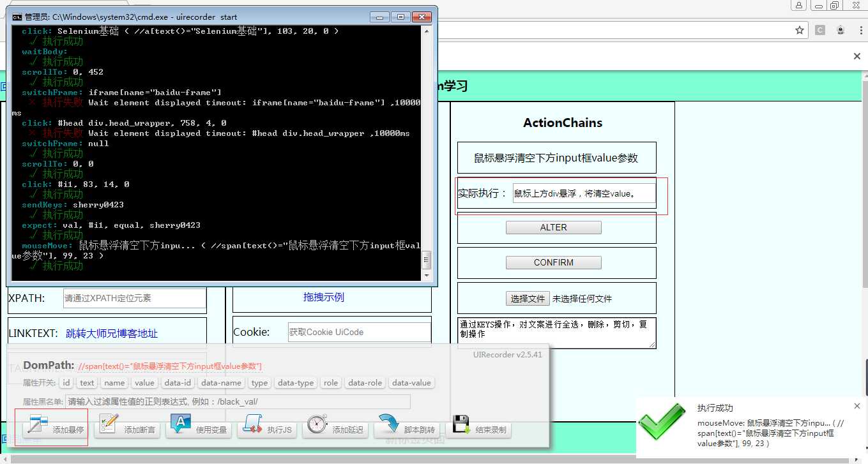The image size is (868, 464).
Task: Click the scrollTo: 0, 452 console line
Action: [x=63, y=72]
